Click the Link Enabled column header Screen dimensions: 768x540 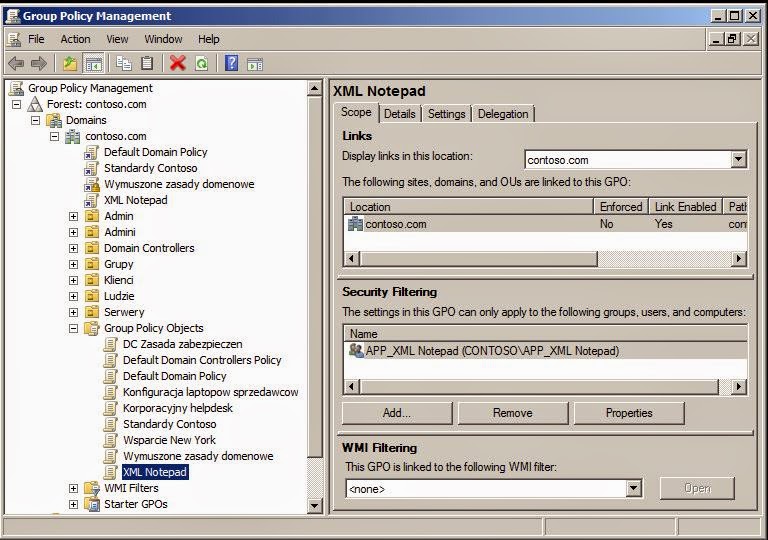[686, 207]
